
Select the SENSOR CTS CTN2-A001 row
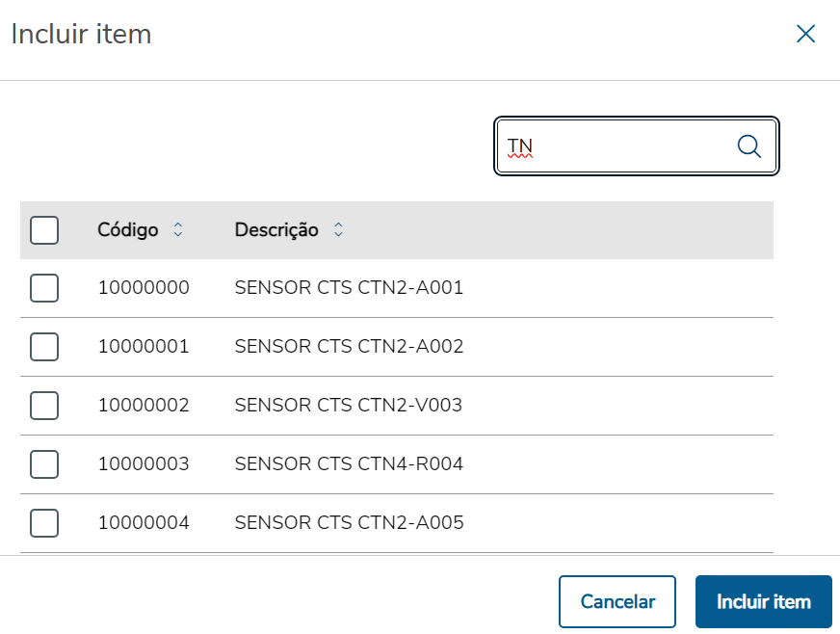pyautogui.click(x=349, y=288)
